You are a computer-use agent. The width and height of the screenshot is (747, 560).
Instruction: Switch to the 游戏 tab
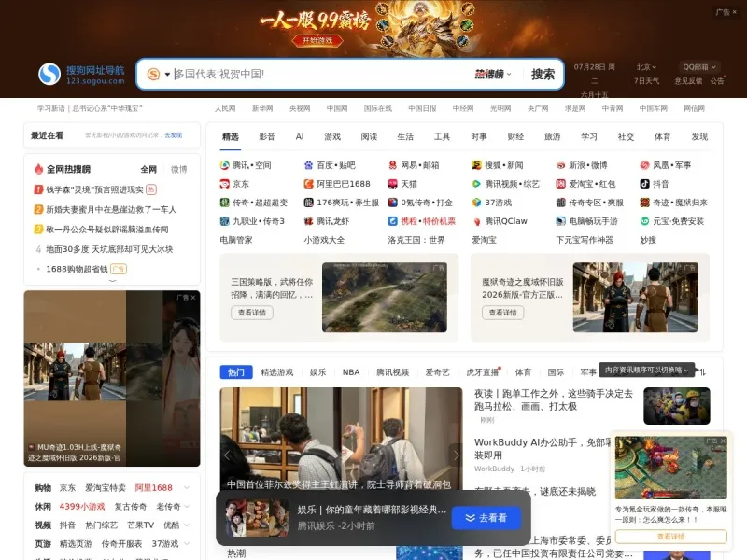(x=332, y=136)
